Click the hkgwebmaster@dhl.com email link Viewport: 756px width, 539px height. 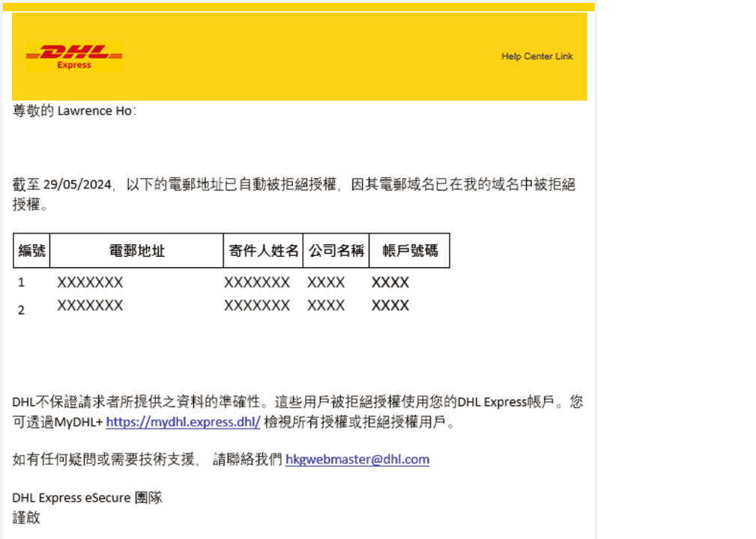357,460
